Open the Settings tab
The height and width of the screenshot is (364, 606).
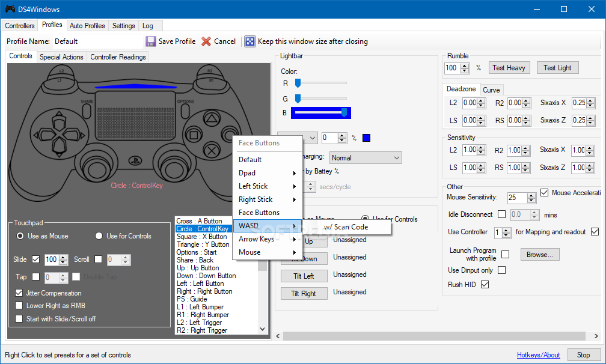click(124, 25)
